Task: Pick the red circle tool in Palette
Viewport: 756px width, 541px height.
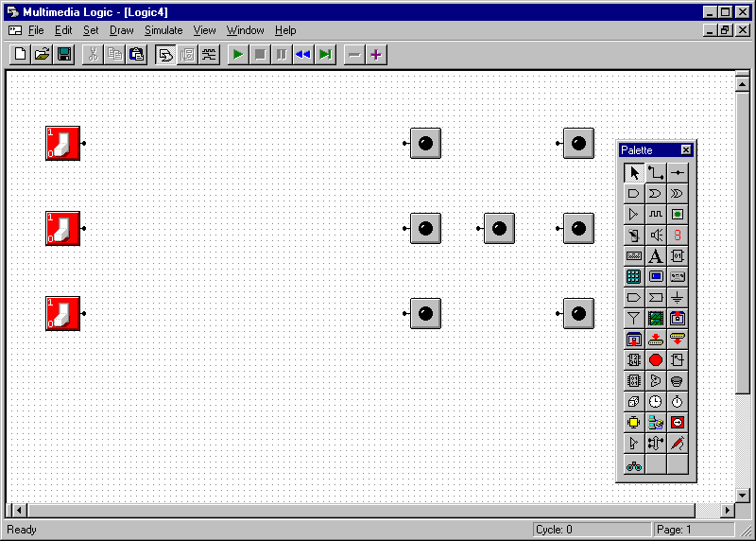Action: pyautogui.click(x=656, y=359)
